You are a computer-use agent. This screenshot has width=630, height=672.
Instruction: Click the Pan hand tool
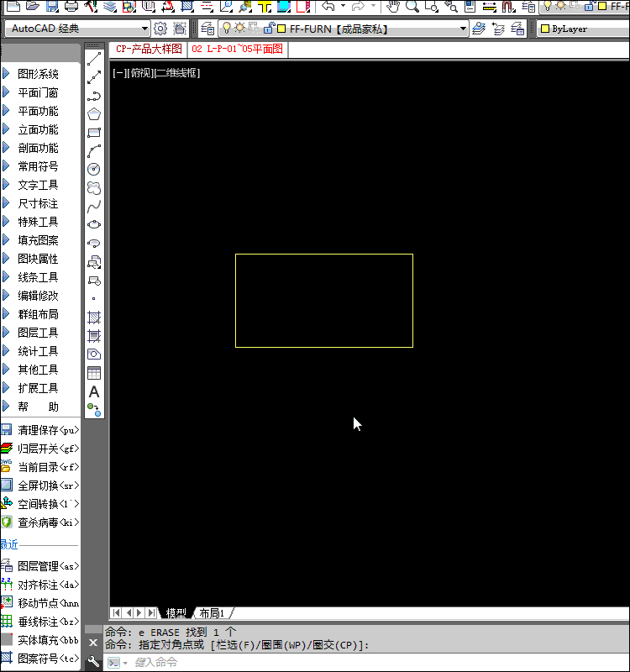pos(392,6)
